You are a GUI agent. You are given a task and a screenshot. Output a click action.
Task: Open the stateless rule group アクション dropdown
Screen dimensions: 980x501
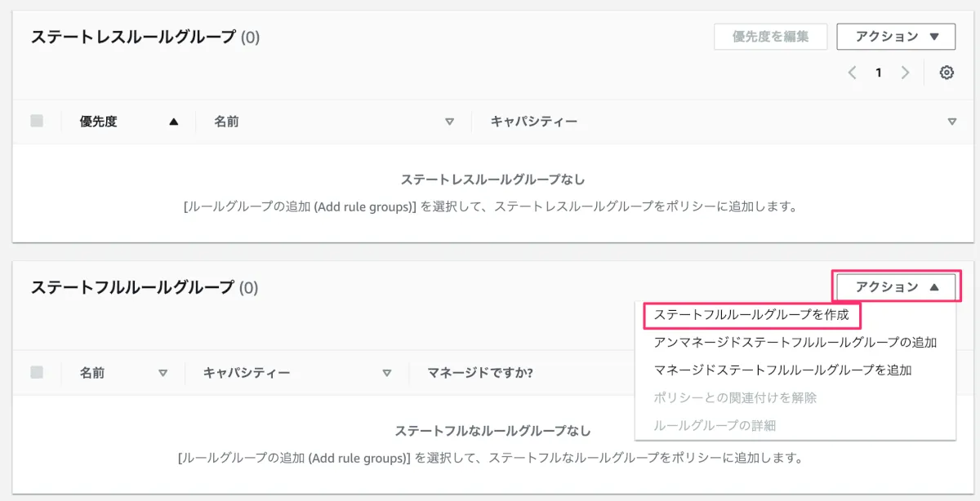click(x=896, y=37)
